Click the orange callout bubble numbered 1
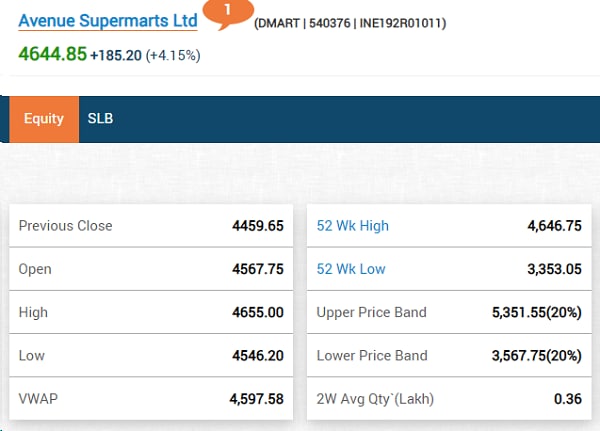The width and height of the screenshot is (600, 431). tap(226, 11)
